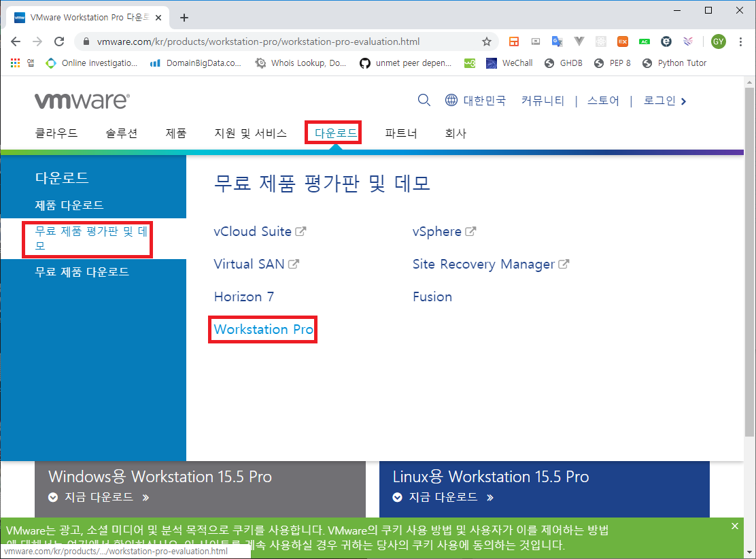Open Whois Lookup bookmark
The height and width of the screenshot is (559, 756).
(301, 63)
